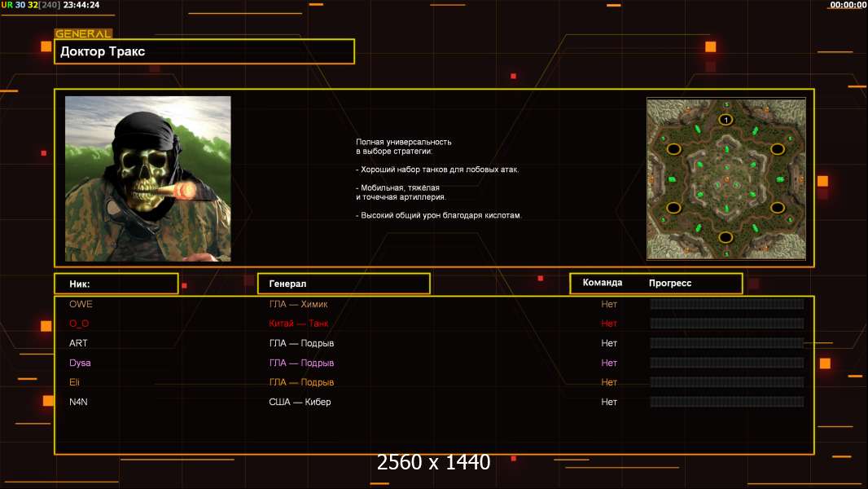Choose the bottom-center empty start slot on minimap
The height and width of the screenshot is (489, 868).
click(726, 237)
